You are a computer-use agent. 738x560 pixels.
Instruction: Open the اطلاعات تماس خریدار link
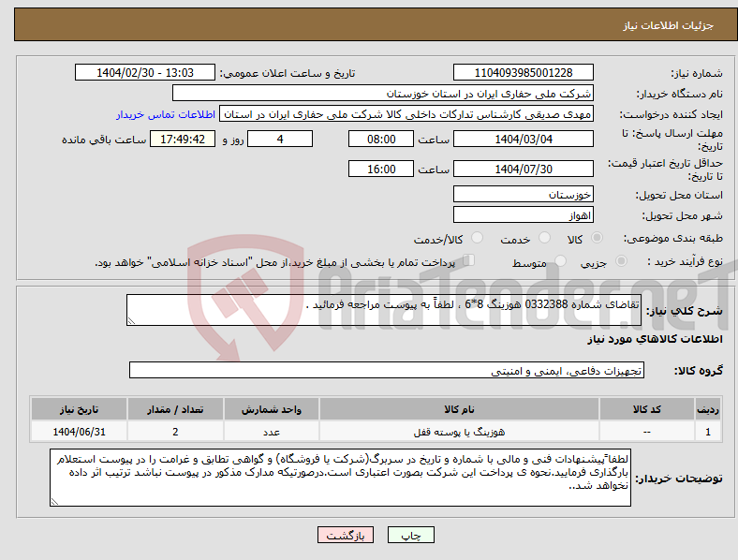166,114
